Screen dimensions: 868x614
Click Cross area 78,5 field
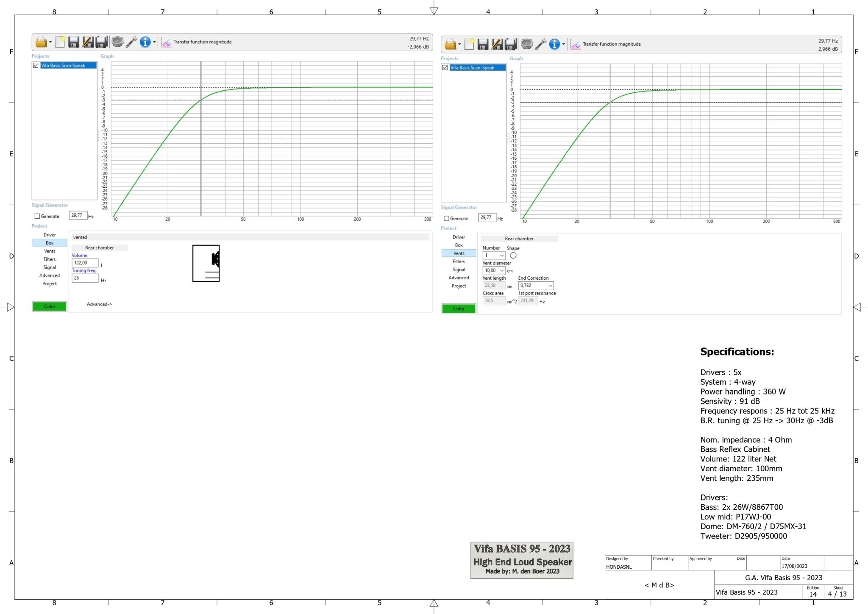point(494,301)
